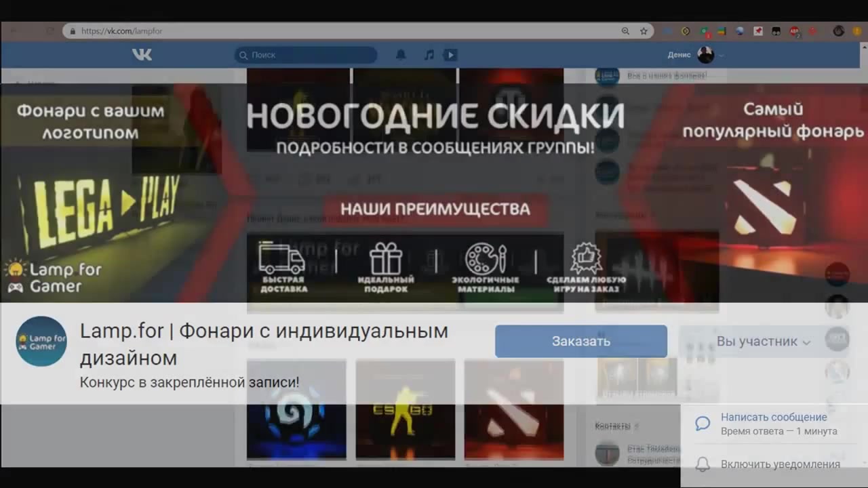Click the Быстрая доставка truck icon

(x=282, y=258)
